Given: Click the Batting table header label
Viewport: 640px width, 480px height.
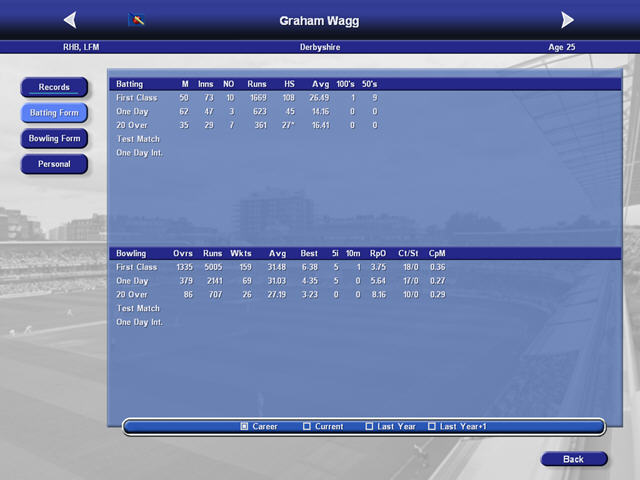Looking at the screenshot, I should click(x=130, y=84).
